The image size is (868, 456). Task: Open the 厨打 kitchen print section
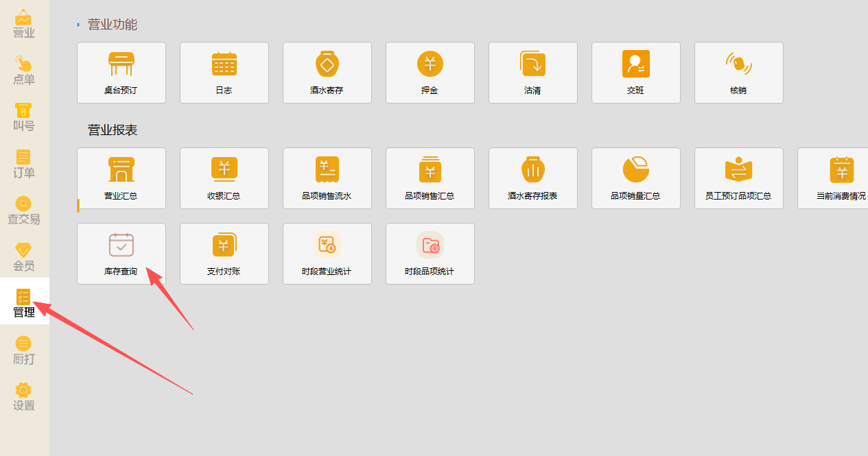[24, 350]
